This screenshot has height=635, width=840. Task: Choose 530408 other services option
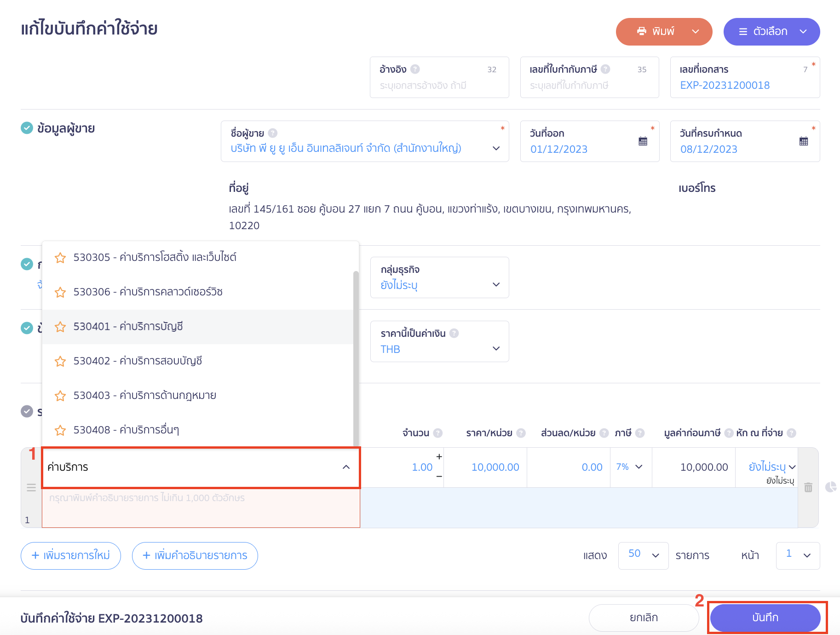click(x=127, y=430)
